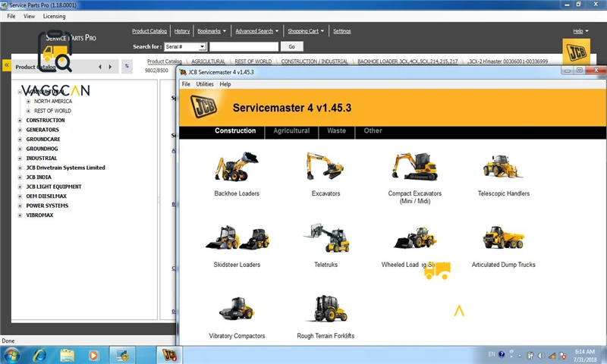Image resolution: width=607 pixels, height=364 pixels.
Task: Open the Rough Terrain Forklifts icon
Action: (326, 310)
